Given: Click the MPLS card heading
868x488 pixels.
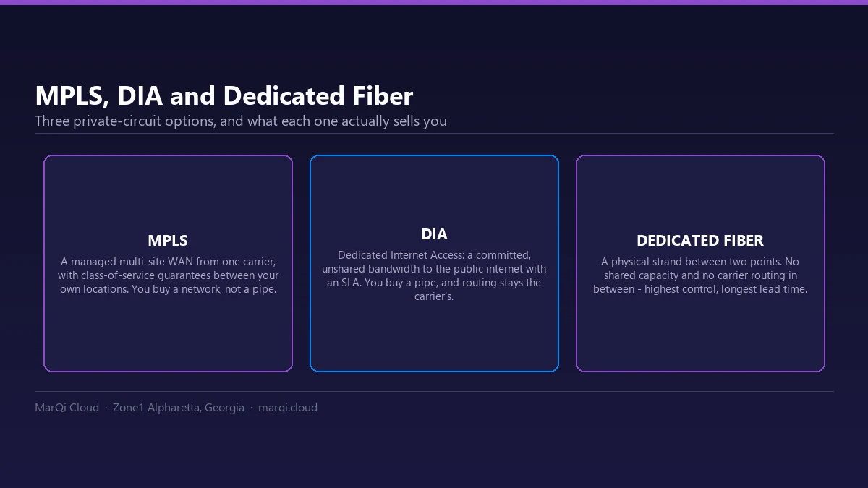Looking at the screenshot, I should point(168,241).
